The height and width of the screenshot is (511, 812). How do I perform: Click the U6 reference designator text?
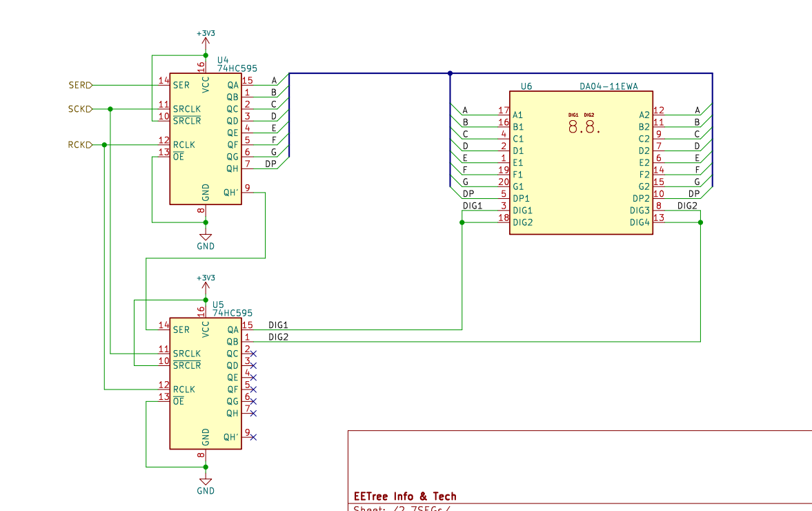coord(526,86)
